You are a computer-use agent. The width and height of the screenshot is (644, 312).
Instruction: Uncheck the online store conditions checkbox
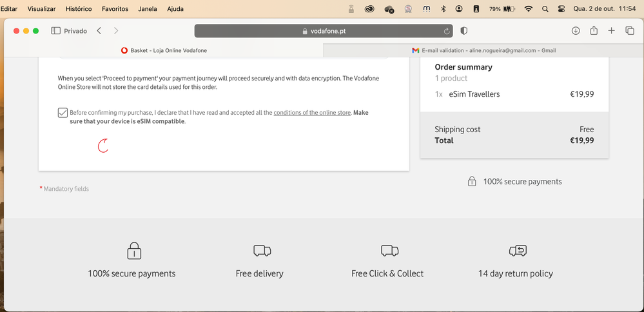63,113
